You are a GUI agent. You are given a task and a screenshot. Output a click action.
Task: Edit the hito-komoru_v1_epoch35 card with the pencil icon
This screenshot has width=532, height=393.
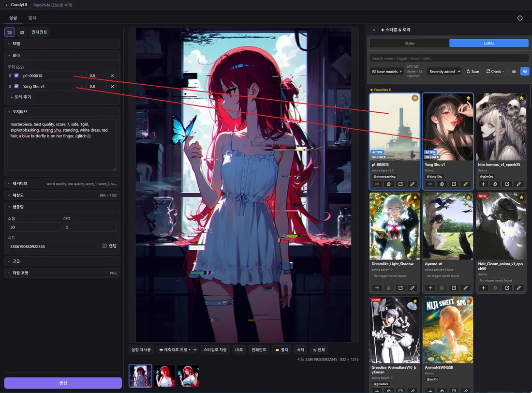coord(519,184)
